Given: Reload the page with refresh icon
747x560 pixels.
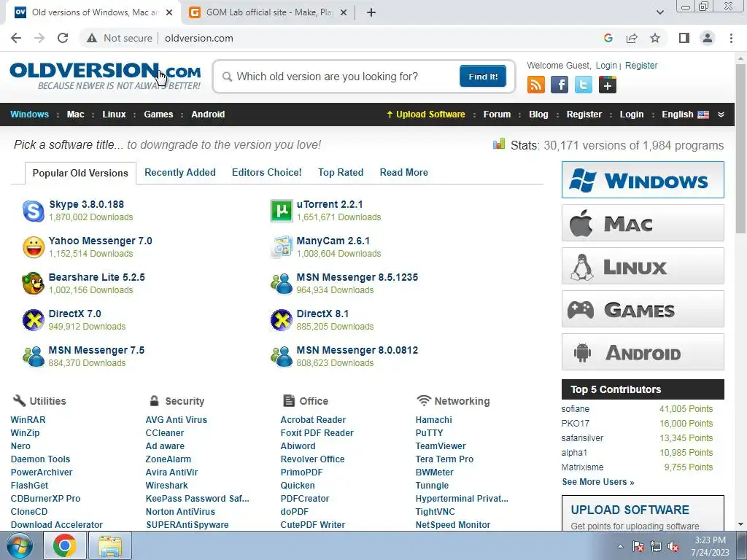Looking at the screenshot, I should click(63, 38).
